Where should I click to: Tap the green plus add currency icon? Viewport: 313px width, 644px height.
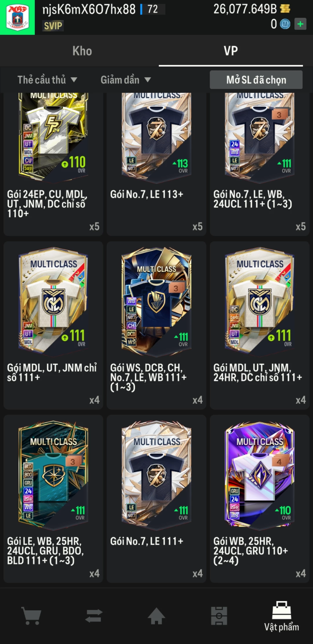pyautogui.click(x=300, y=24)
